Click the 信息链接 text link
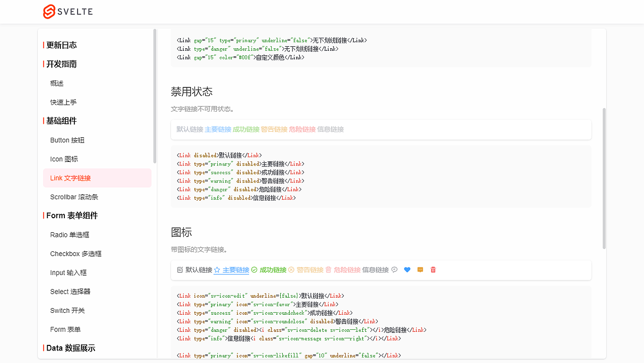The width and height of the screenshot is (644, 363). (375, 269)
